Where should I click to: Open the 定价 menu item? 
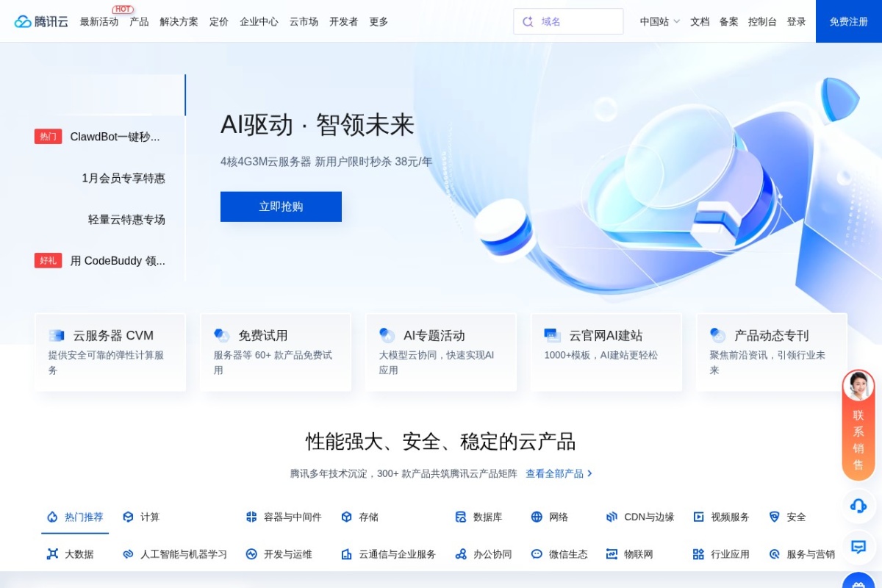218,22
